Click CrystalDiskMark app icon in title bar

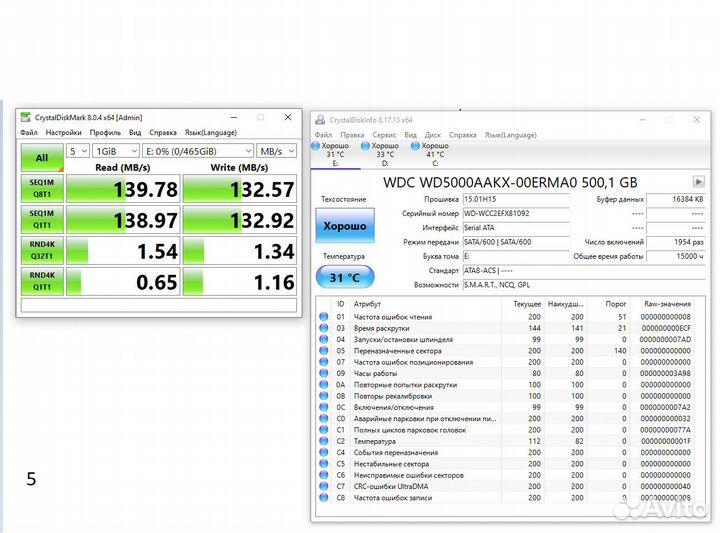point(26,118)
